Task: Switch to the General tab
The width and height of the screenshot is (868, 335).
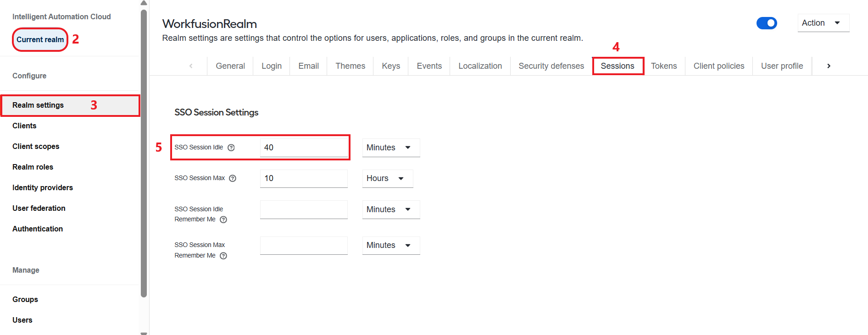Action: [x=230, y=66]
